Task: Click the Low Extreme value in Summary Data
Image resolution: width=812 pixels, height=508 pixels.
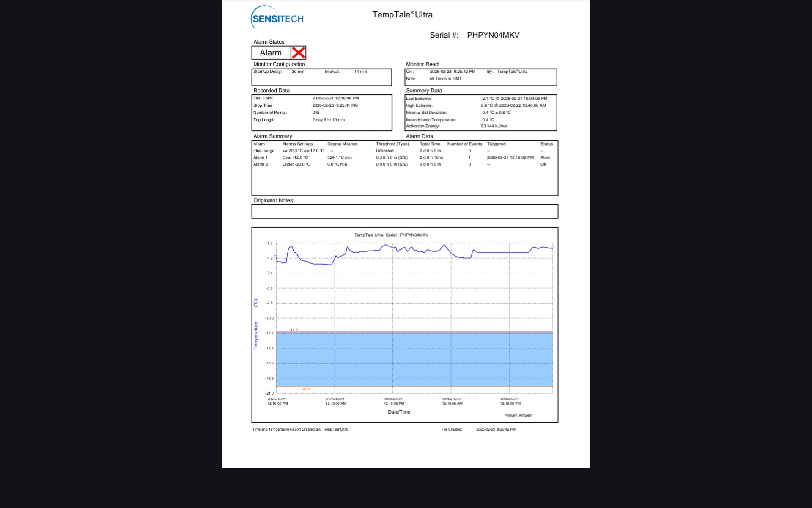Action: (x=513, y=99)
